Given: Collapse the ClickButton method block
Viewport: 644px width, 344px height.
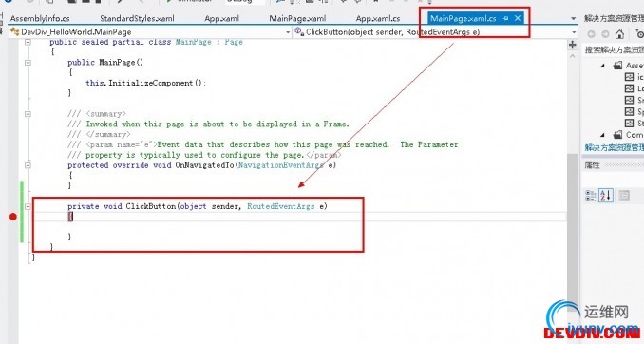Looking at the screenshot, I should tap(28, 206).
